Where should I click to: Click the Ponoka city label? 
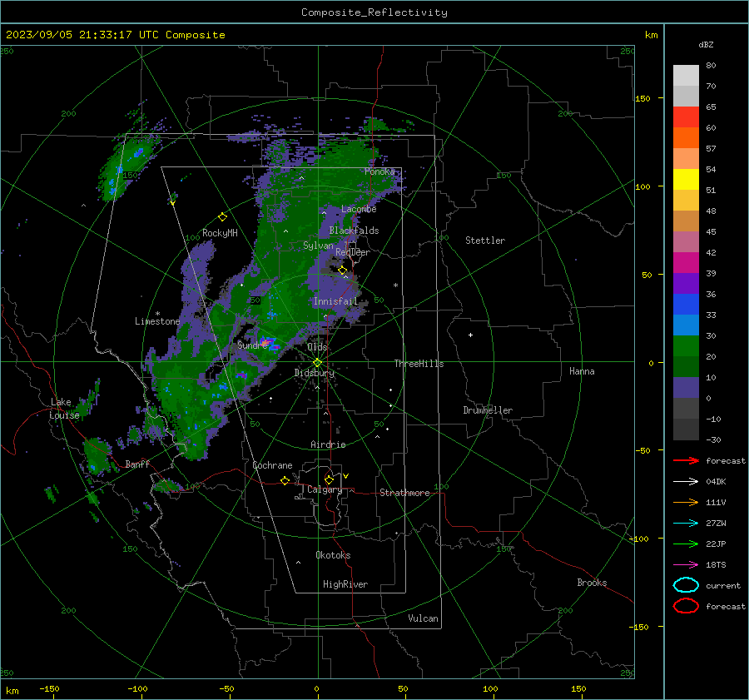tap(379, 171)
